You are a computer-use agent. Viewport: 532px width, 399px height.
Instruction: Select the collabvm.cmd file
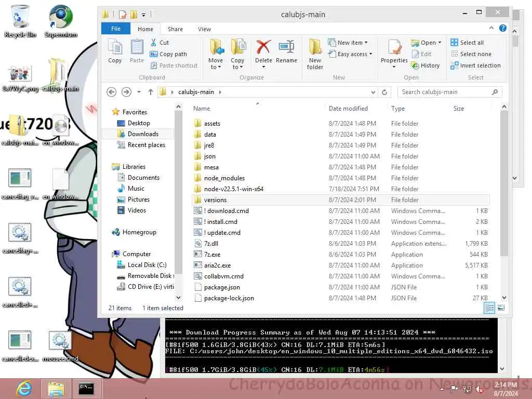pyautogui.click(x=223, y=276)
